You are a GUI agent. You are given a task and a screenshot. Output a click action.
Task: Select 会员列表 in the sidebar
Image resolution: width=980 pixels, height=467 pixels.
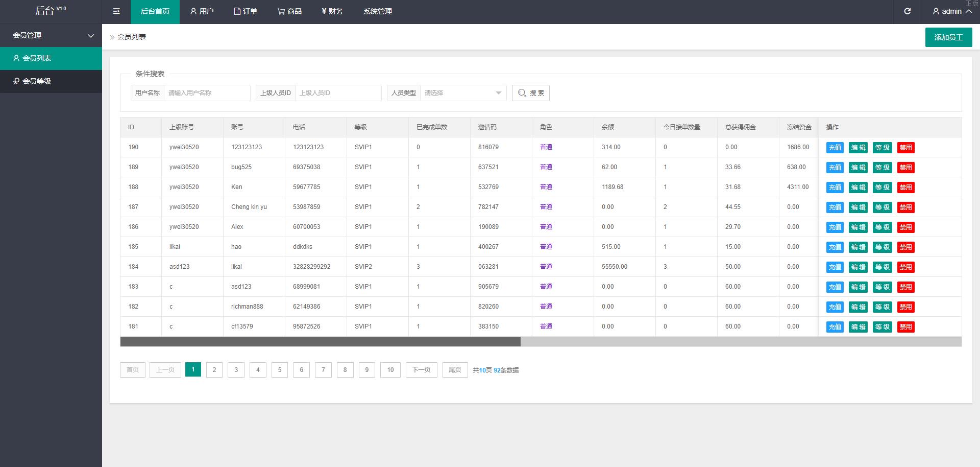click(x=37, y=58)
